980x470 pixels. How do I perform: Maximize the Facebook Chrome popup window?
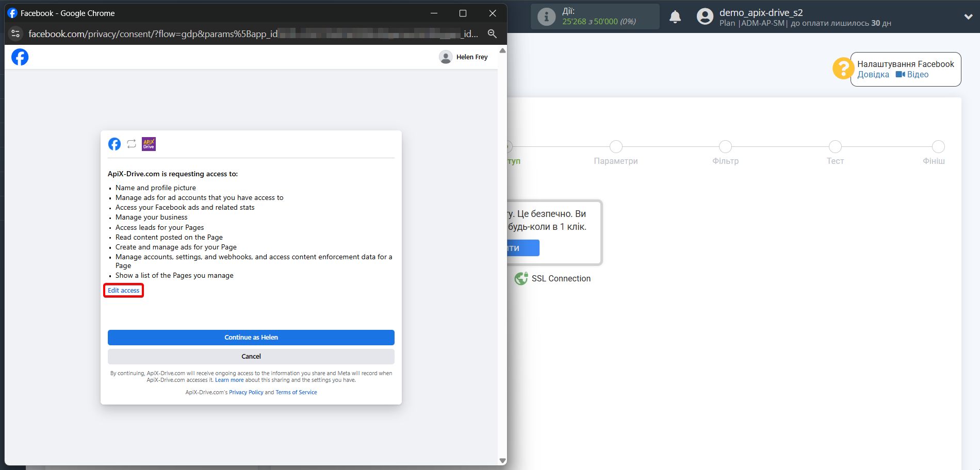(463, 13)
